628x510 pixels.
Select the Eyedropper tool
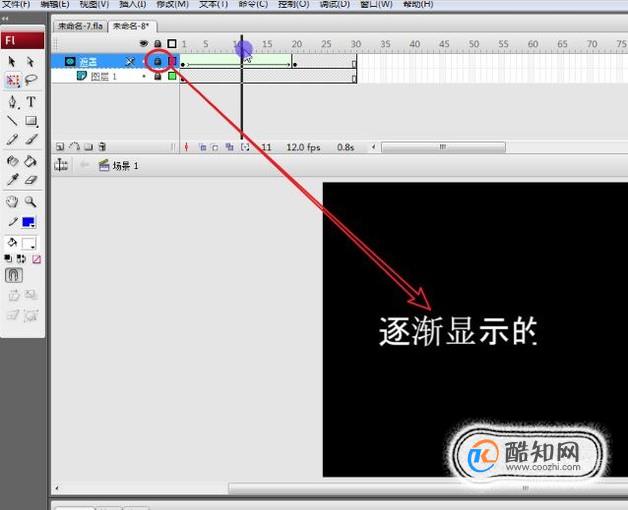[x=12, y=179]
